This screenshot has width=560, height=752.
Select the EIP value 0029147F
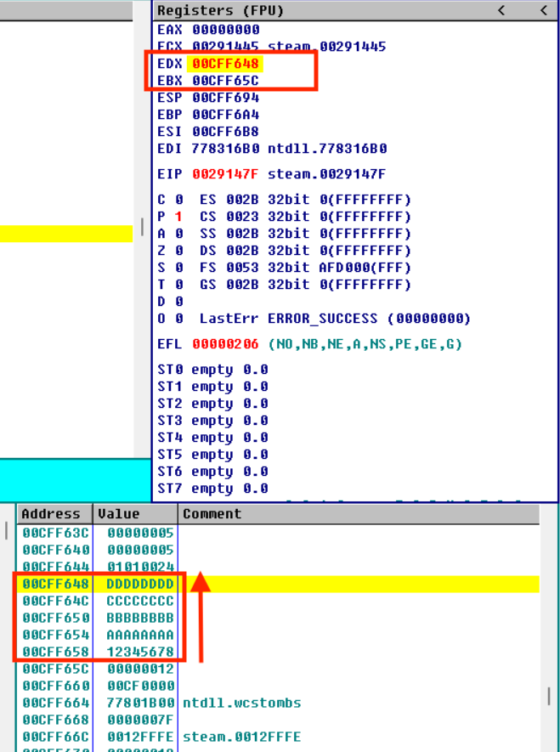[x=225, y=174]
